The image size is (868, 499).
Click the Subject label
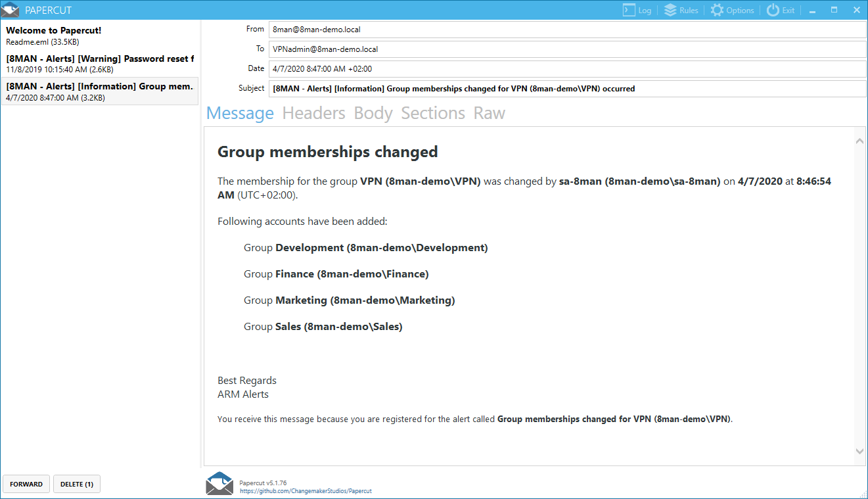click(251, 88)
